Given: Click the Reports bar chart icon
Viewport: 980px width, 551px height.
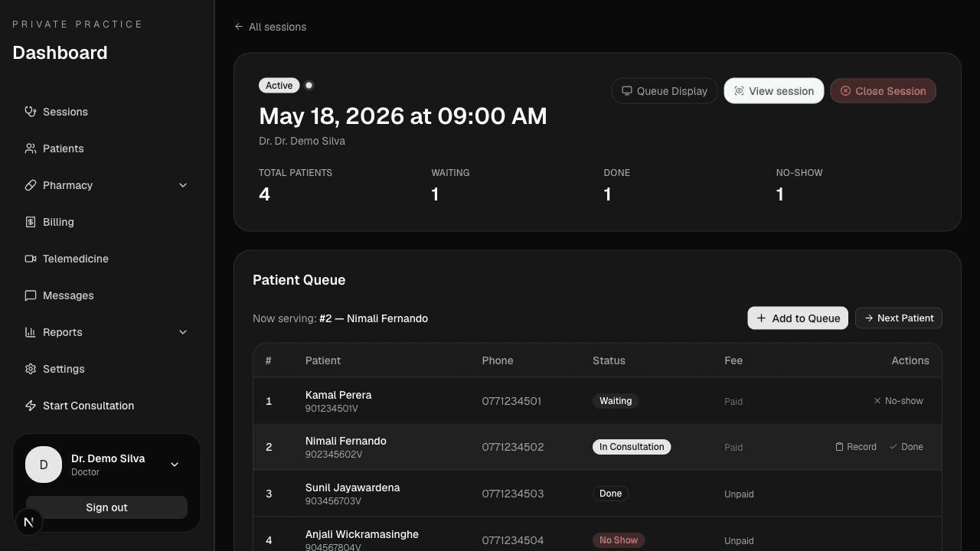Looking at the screenshot, I should coord(31,332).
